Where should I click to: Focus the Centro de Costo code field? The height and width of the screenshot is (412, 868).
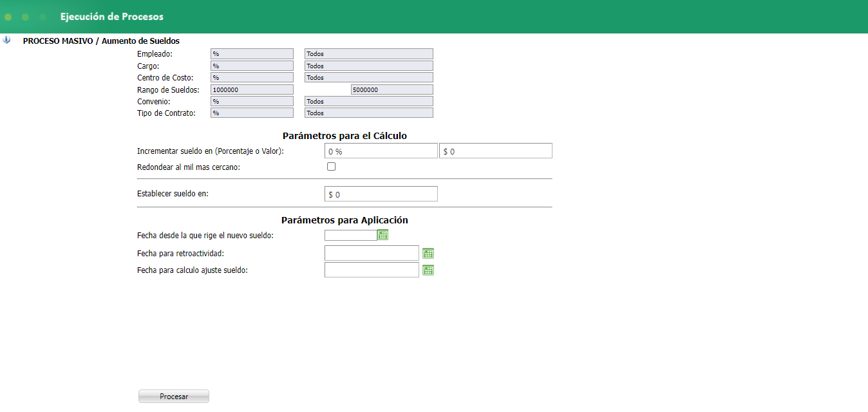(252, 77)
